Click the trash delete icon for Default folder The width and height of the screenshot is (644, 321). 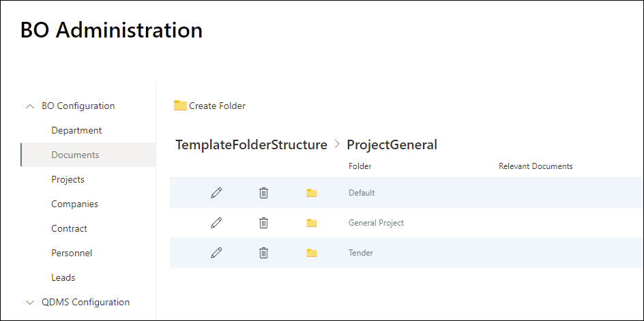click(264, 192)
